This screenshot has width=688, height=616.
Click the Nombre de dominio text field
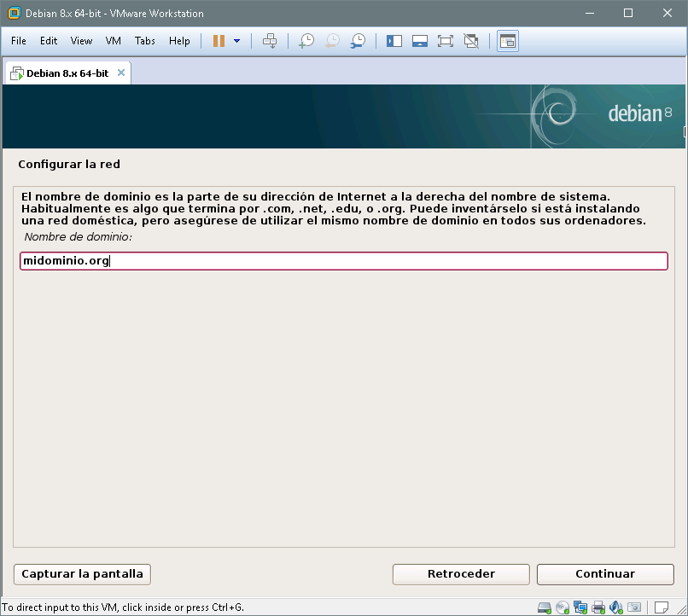[344, 261]
